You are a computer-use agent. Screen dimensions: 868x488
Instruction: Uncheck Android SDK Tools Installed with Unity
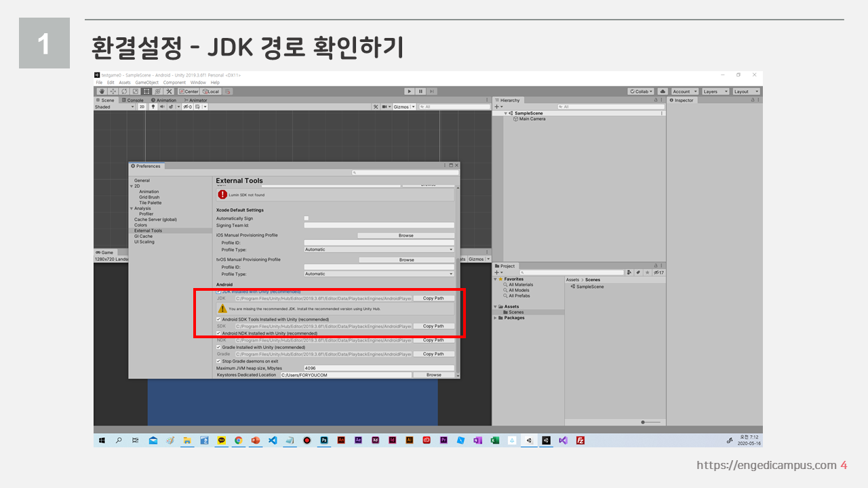click(x=218, y=319)
